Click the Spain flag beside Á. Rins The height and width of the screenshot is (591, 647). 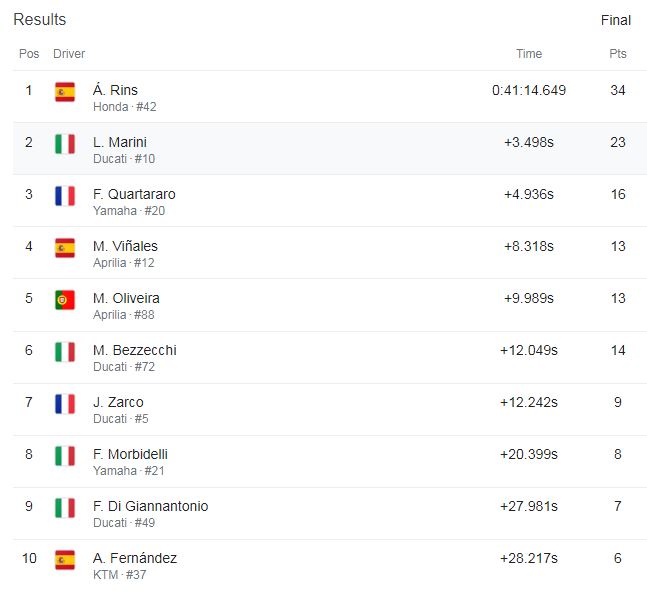[x=65, y=92]
